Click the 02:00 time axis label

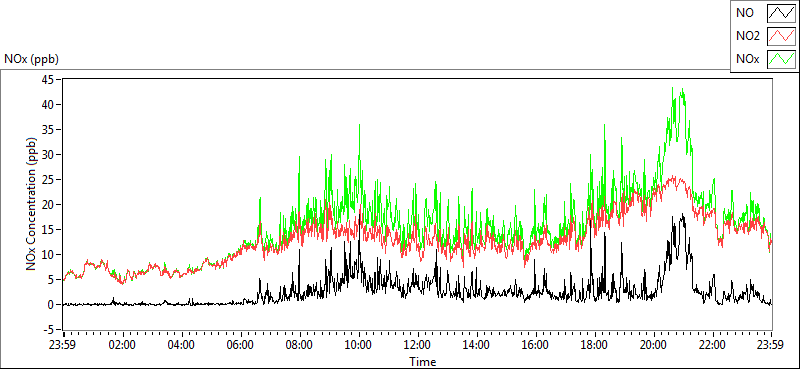tap(123, 345)
